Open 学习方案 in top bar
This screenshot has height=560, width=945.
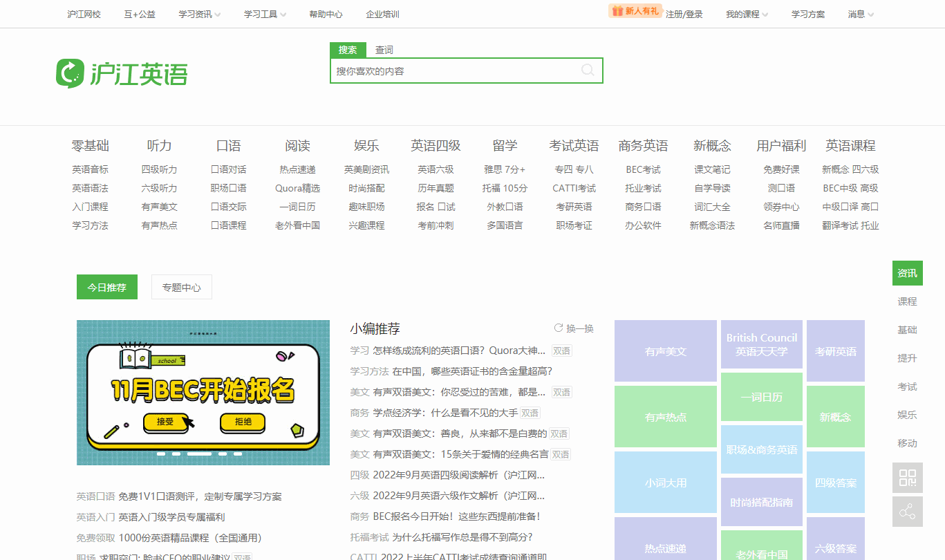(808, 14)
